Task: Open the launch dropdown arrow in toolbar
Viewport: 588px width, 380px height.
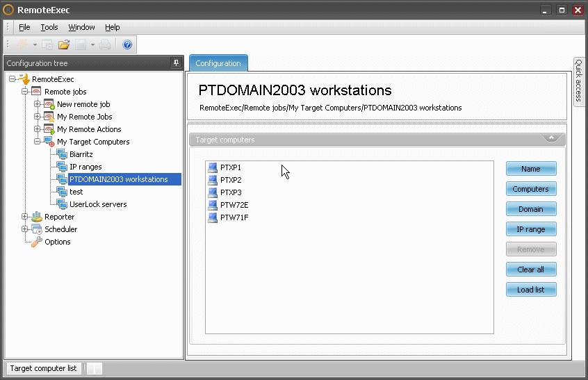Action: [x=35, y=45]
